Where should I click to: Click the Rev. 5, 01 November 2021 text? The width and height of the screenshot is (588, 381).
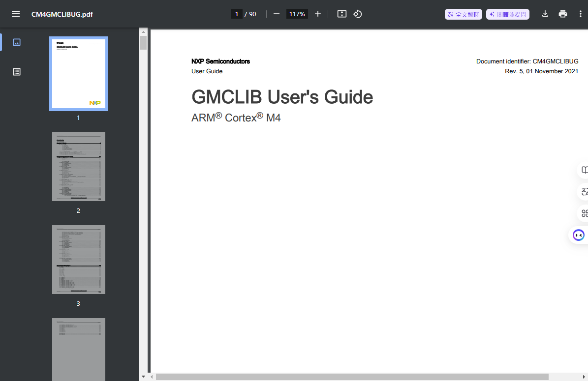tap(541, 71)
